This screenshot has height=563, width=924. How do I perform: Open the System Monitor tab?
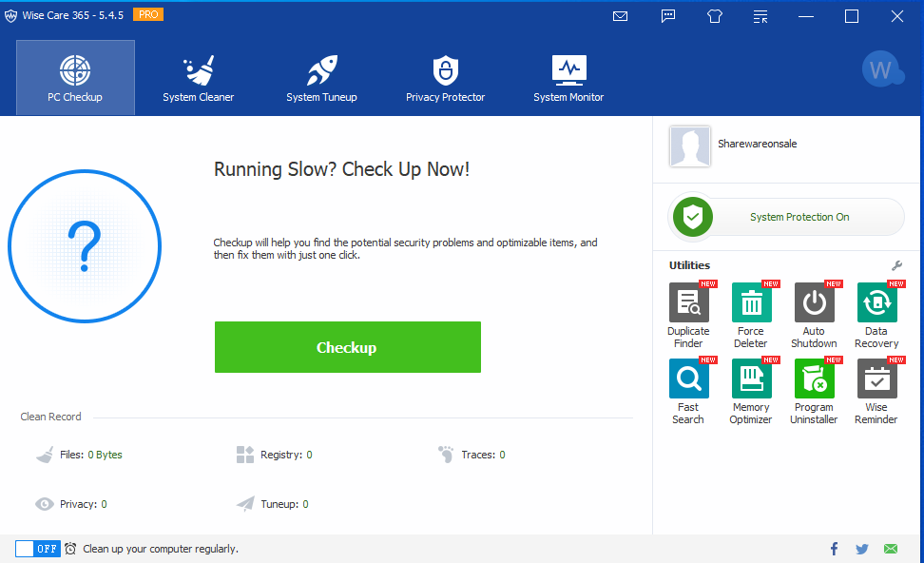point(568,78)
